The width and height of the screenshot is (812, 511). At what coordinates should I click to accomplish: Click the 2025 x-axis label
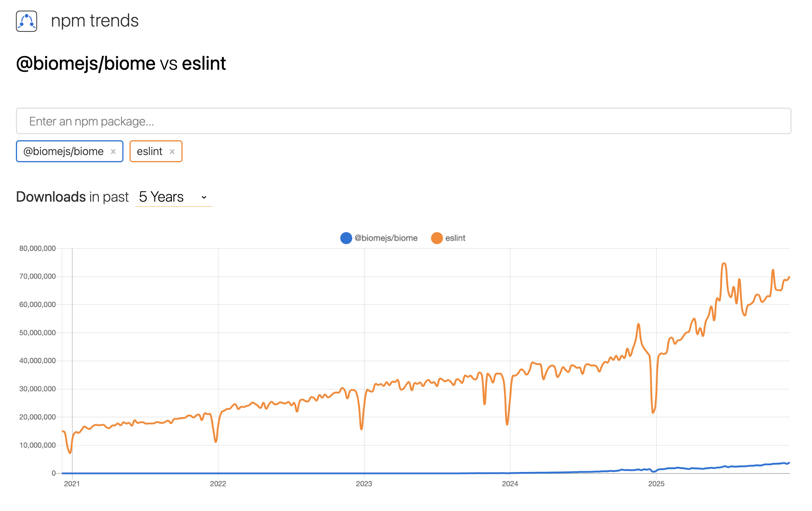pos(656,484)
